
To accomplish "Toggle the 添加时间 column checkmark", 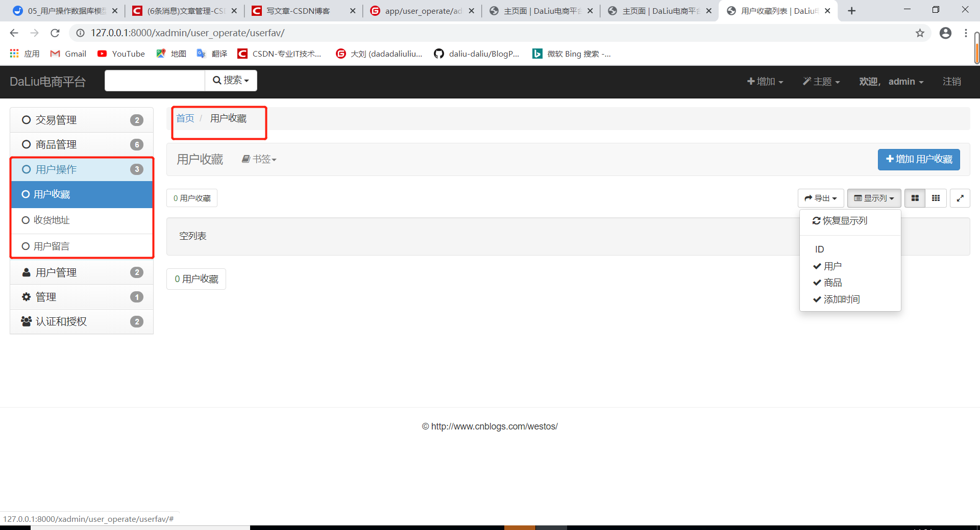I will click(850, 299).
